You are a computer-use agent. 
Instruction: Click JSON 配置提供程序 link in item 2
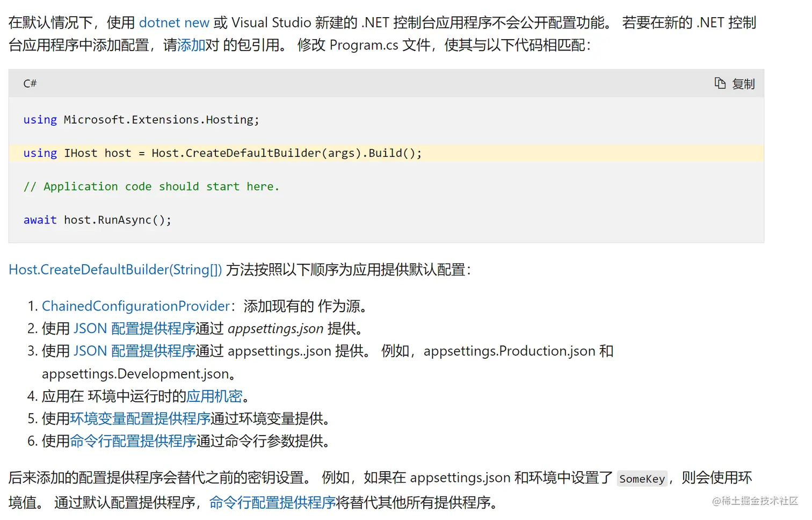134,329
